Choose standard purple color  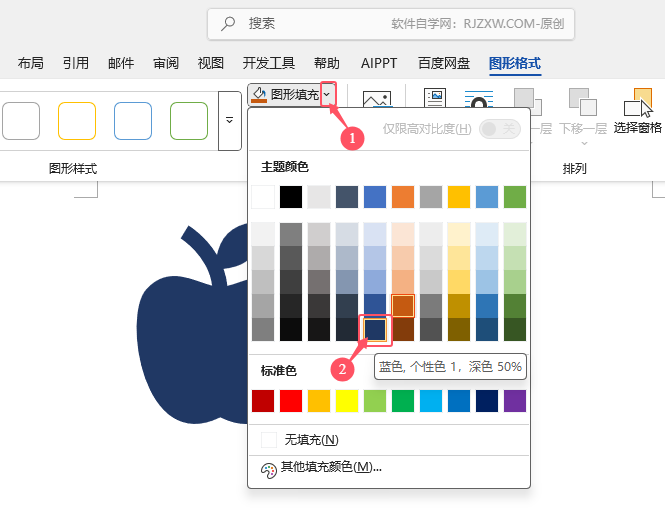click(x=515, y=401)
